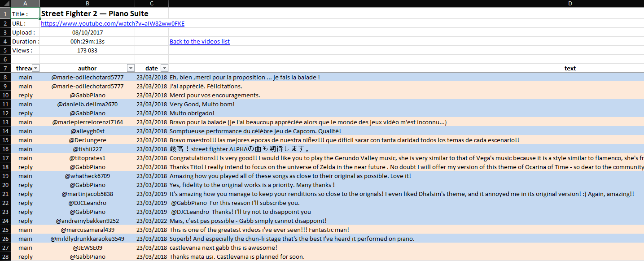Viewport: 644px width, 261px height.
Task: Select column C header
Action: [x=152, y=4]
